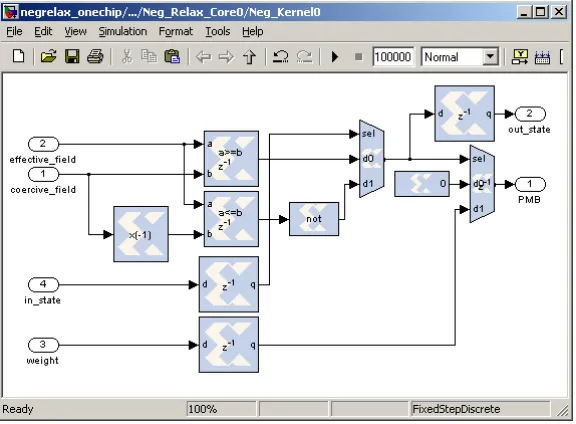The height and width of the screenshot is (424, 576).
Task: Print the diagram with the printer icon
Action: click(95, 57)
